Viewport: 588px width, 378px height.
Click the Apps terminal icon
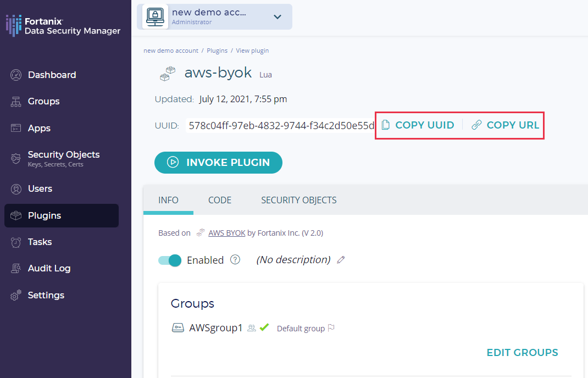click(x=16, y=128)
